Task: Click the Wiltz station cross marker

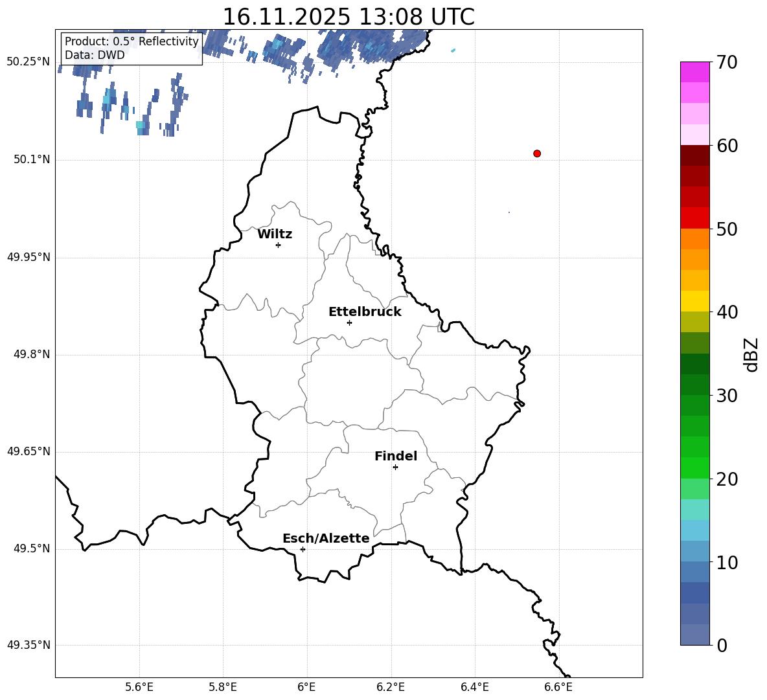Action: pyautogui.click(x=279, y=245)
